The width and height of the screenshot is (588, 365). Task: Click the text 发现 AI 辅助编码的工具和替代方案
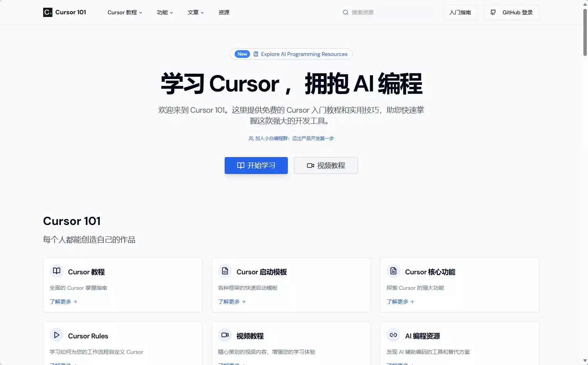pos(428,352)
